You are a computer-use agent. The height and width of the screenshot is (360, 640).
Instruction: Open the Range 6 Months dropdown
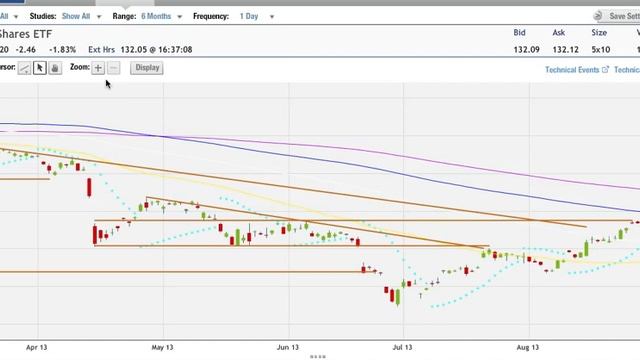pyautogui.click(x=161, y=16)
